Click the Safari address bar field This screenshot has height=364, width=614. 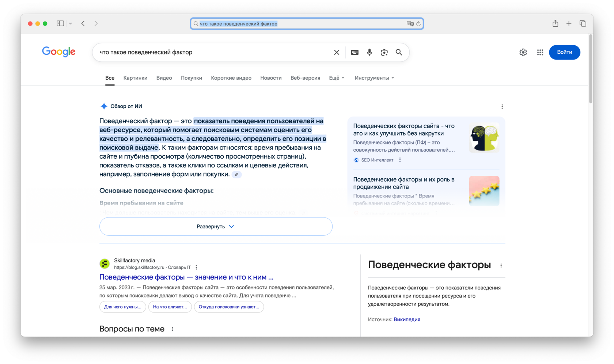tap(307, 24)
